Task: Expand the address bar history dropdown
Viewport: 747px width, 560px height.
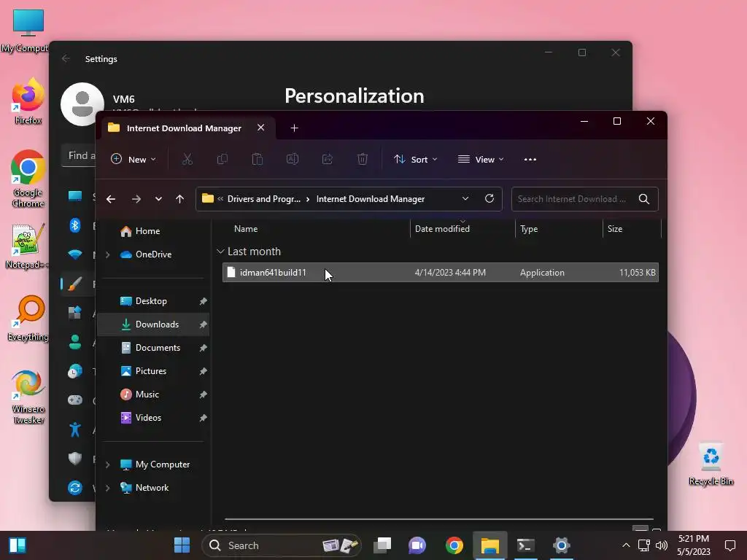Action: [x=465, y=198]
